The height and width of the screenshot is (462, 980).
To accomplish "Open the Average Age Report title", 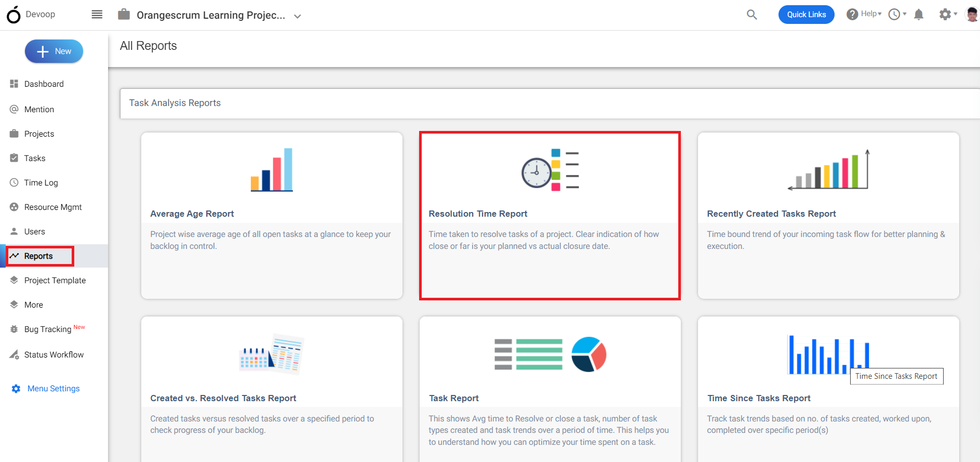I will pyautogui.click(x=192, y=214).
